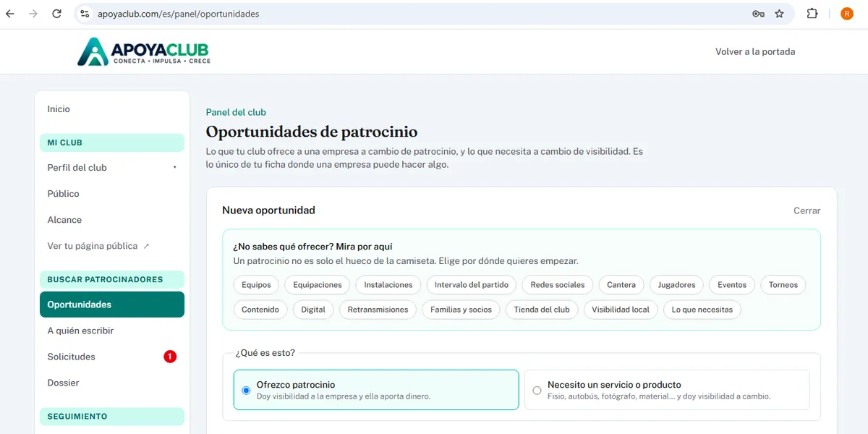The width and height of the screenshot is (868, 434).
Task: Go back with browser back arrow
Action: tap(10, 14)
